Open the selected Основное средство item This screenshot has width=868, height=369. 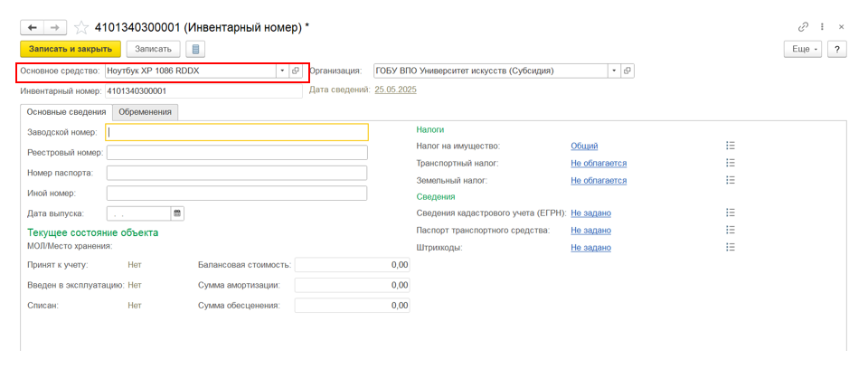296,71
